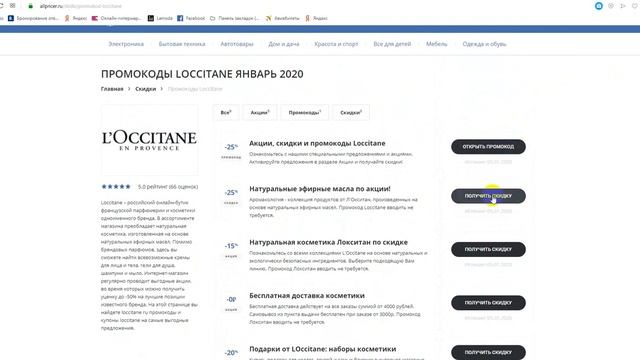Open the Онлайн-гипермаркет bookmark
This screenshot has width=640, height=360.
coord(116,18)
